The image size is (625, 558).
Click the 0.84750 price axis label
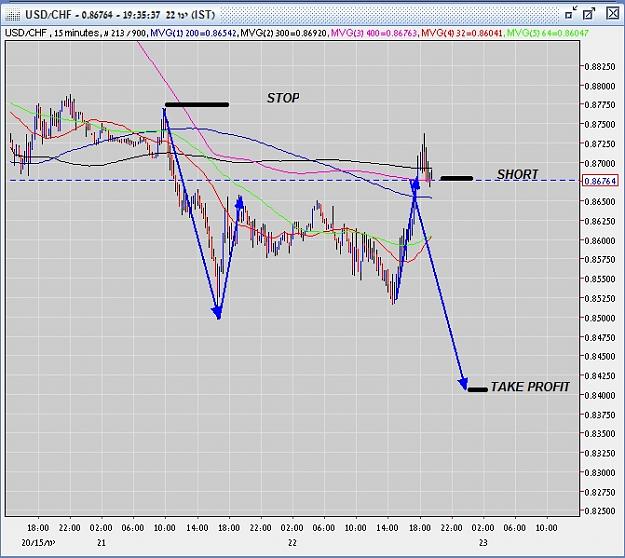click(599, 338)
